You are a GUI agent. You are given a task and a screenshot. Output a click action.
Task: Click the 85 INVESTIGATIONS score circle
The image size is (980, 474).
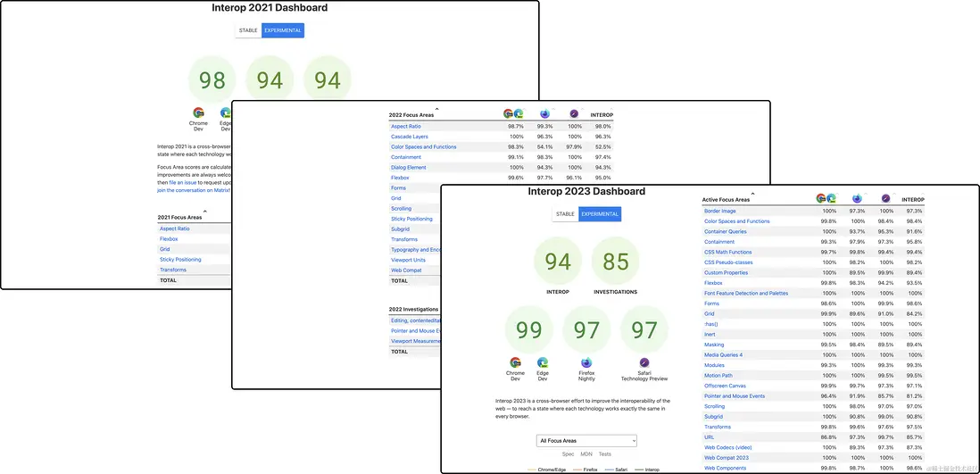[615, 262]
